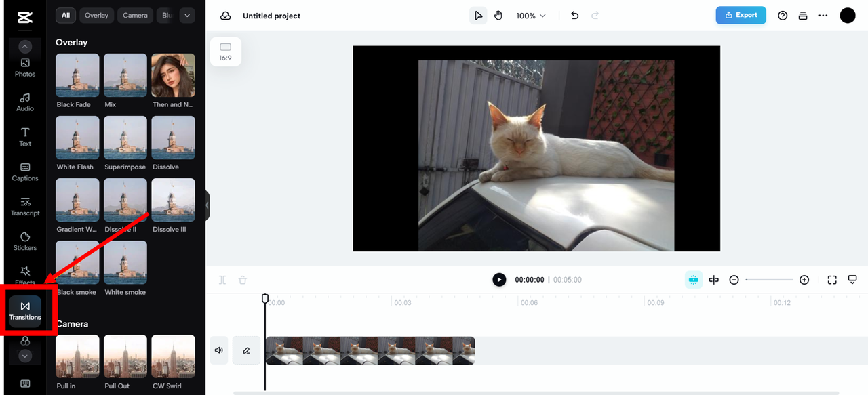
Task: Open the 100% zoom level dropdown
Action: coord(531,16)
